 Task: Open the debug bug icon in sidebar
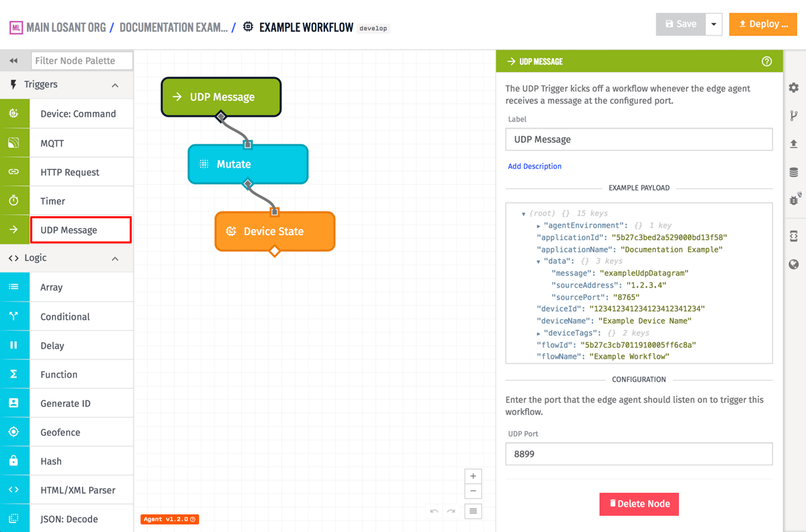point(794,199)
